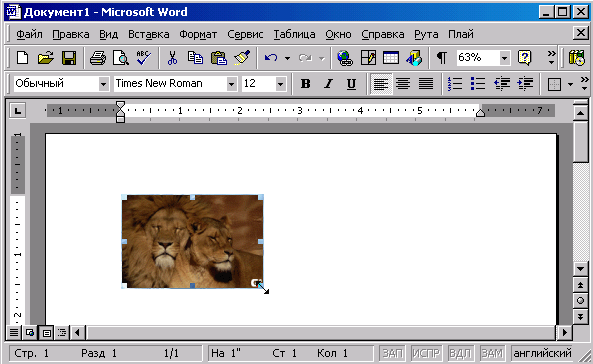
Task: Open the Вид menu
Action: click(x=109, y=34)
